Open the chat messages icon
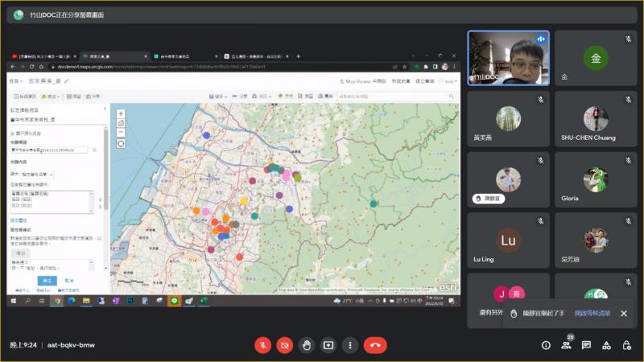This screenshot has height=362, width=644. (586, 345)
